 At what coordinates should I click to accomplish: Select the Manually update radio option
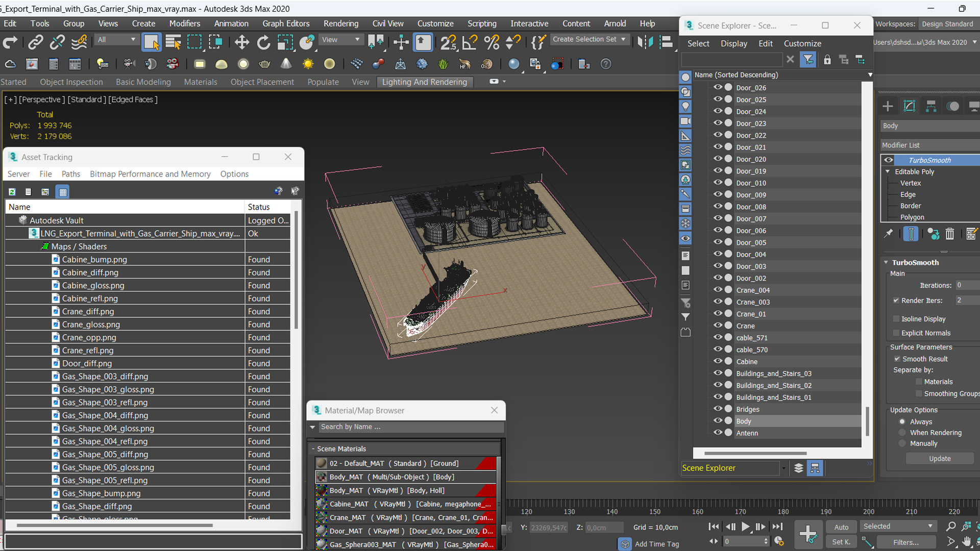[902, 444]
